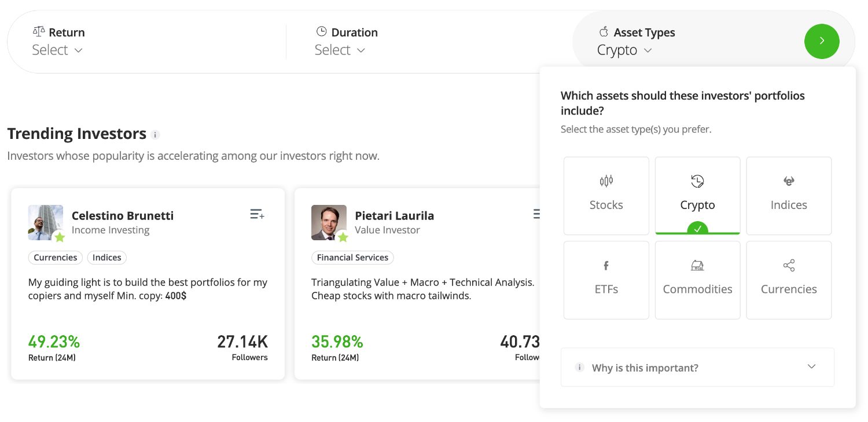Image resolution: width=868 pixels, height=422 pixels.
Task: Click the Financial Services tag
Action: click(352, 258)
